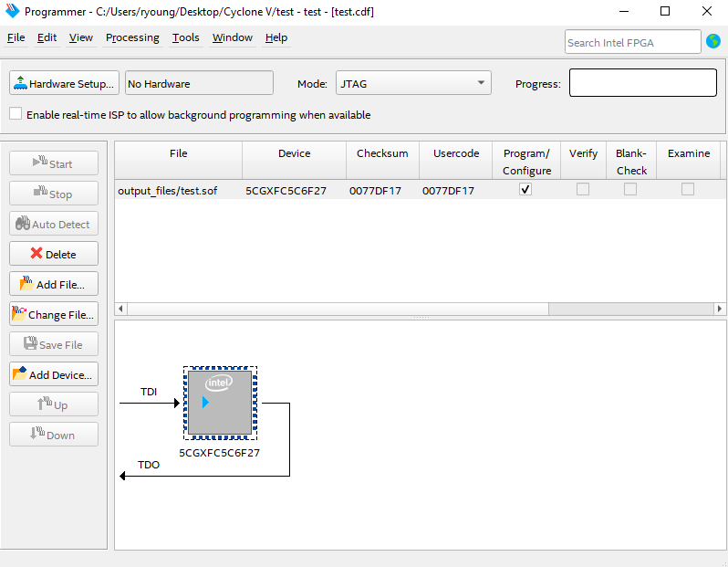
Task: Click the globe web search icon
Action: click(x=713, y=41)
